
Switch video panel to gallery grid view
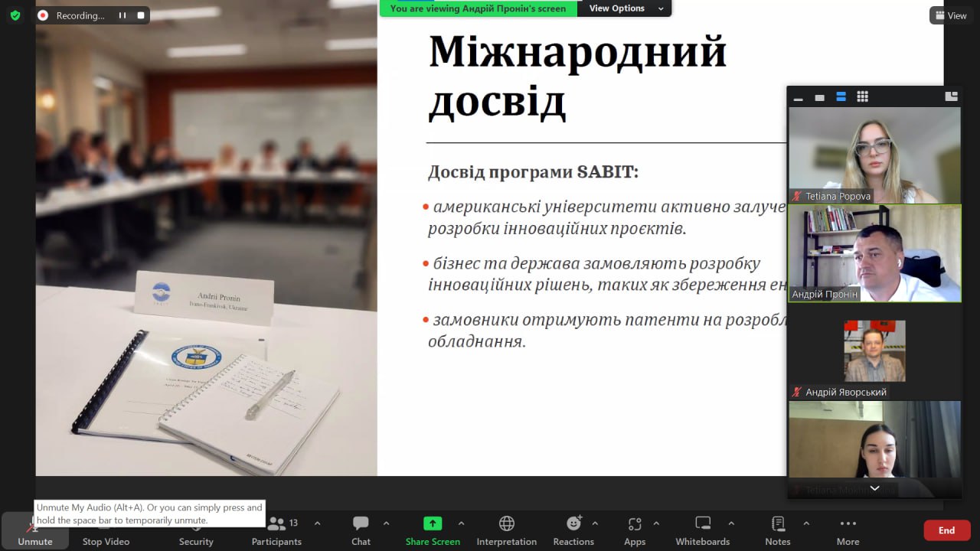pyautogui.click(x=862, y=96)
